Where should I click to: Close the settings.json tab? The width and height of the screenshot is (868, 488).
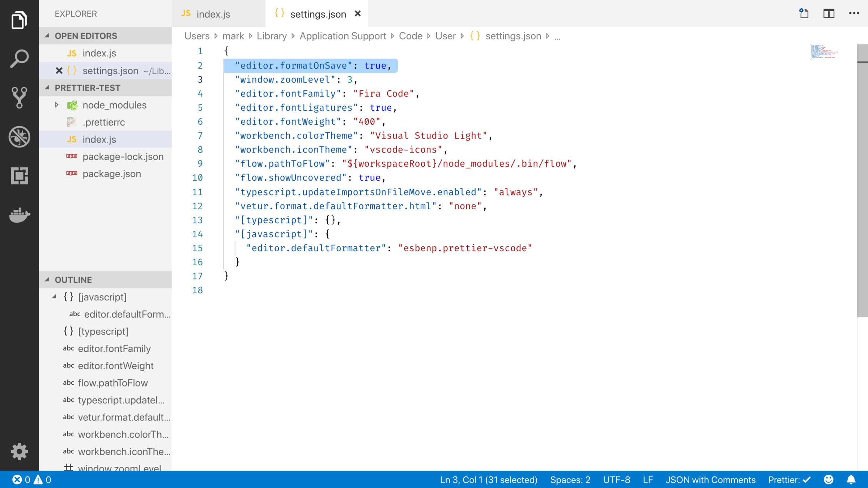click(358, 14)
